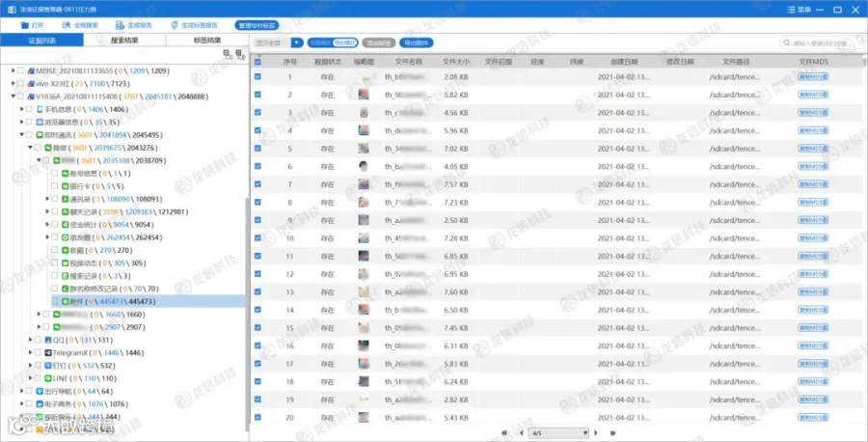
Task: Click the 生成报告 generate report icon
Action: (120, 25)
